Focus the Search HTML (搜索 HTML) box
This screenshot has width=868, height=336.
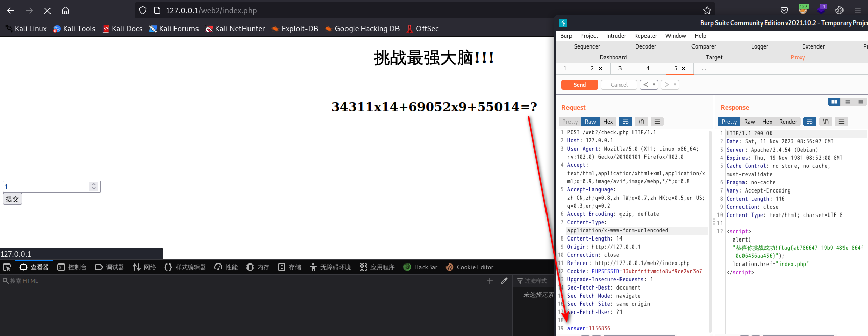[240, 281]
